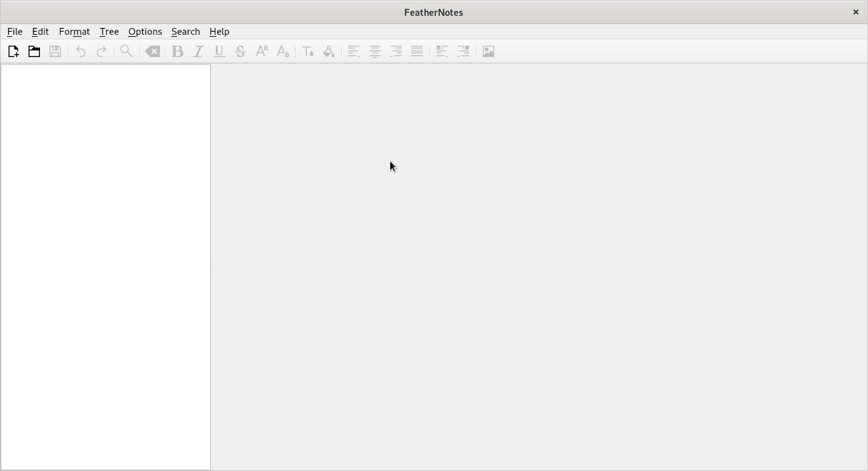The image size is (868, 471).
Task: Save the current notes file
Action: (55, 51)
